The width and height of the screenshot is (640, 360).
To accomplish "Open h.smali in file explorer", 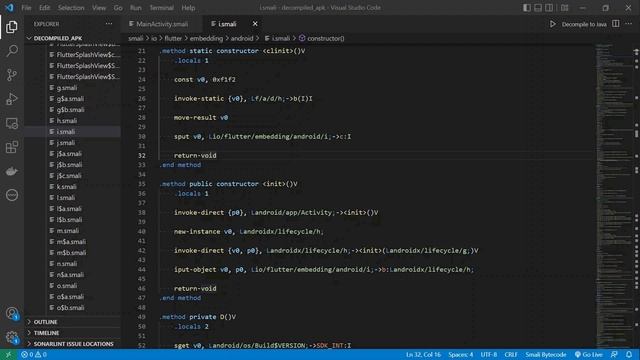I will point(67,121).
